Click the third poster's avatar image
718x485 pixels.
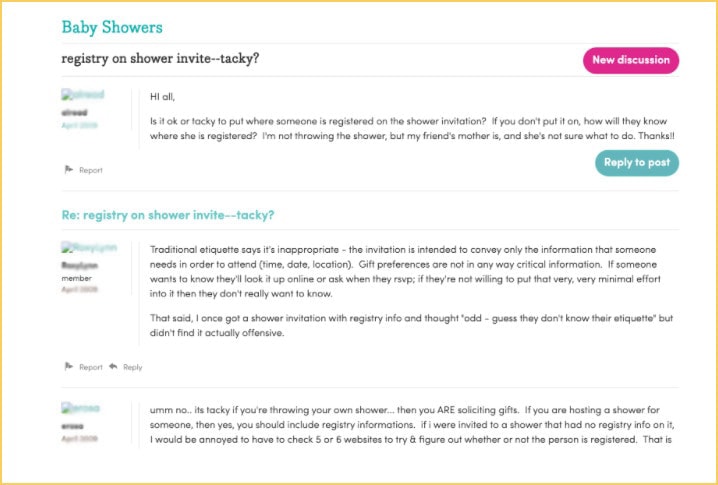point(81,408)
